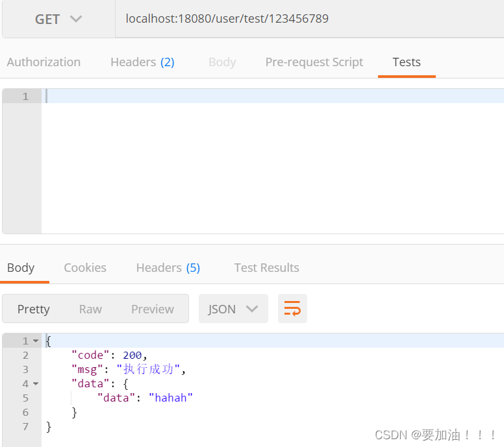This screenshot has width=504, height=447.
Task: Select the greyed-out request Body tab
Action: pyautogui.click(x=222, y=62)
